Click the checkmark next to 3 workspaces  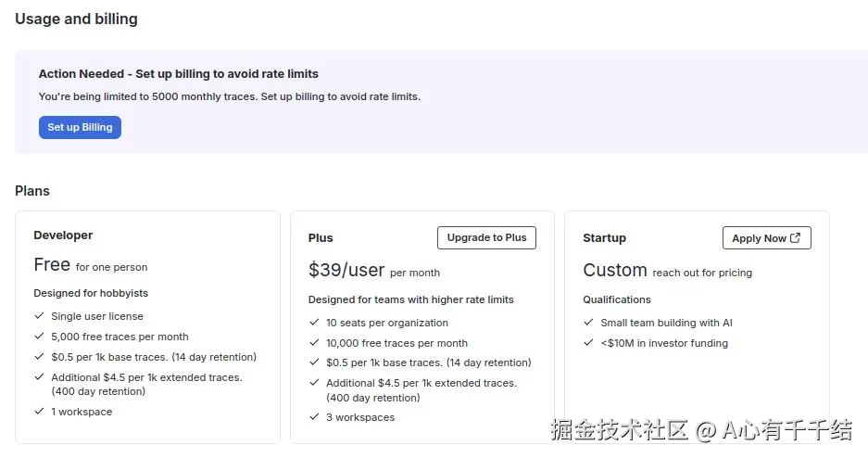314,417
